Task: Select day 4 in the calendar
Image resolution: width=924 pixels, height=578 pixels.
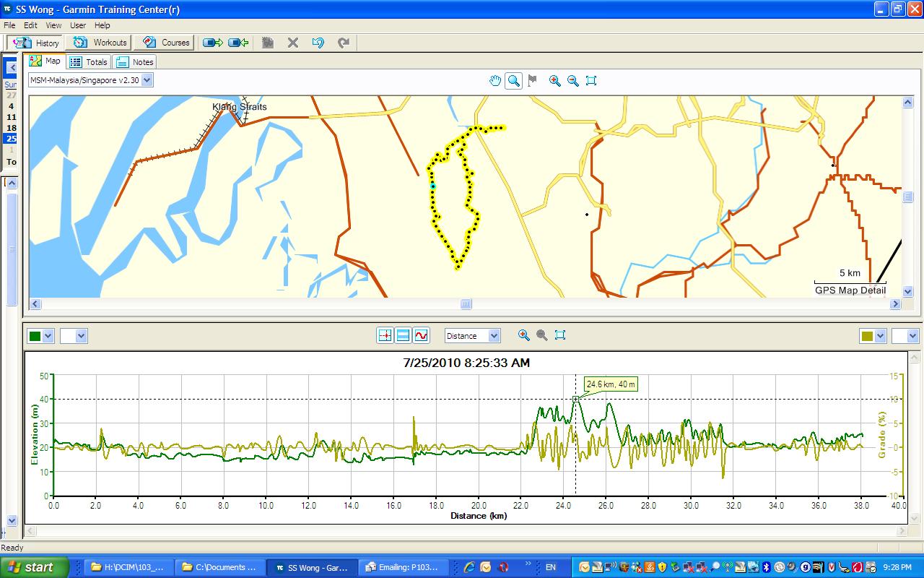Action: tap(11, 106)
